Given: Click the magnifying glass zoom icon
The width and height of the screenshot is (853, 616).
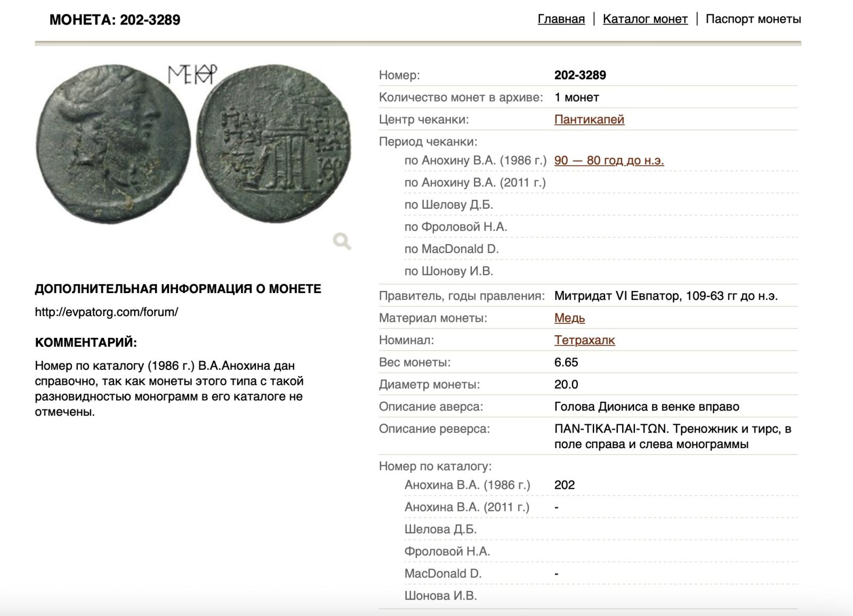Looking at the screenshot, I should [x=342, y=241].
